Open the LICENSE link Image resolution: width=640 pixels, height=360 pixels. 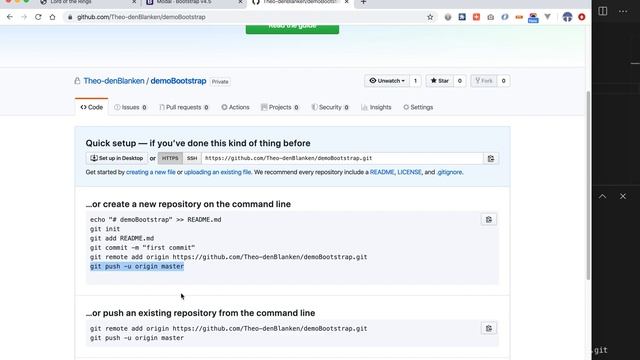(409, 172)
